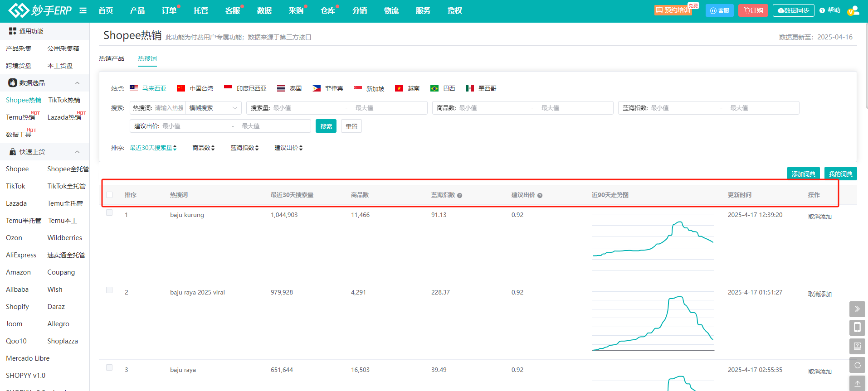Screen dimensions: 868x391
Task: Click the baju raya 2025 viral trend chart
Action: pos(653,321)
